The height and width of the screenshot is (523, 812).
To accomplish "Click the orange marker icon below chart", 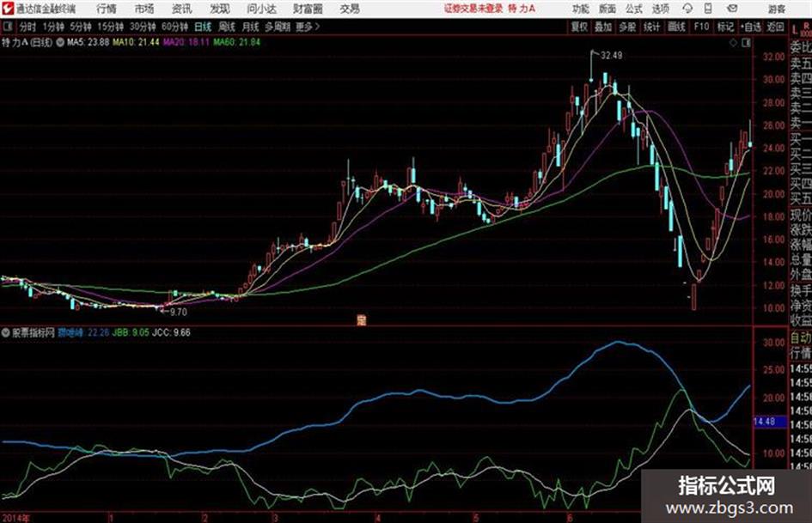I will [362, 320].
